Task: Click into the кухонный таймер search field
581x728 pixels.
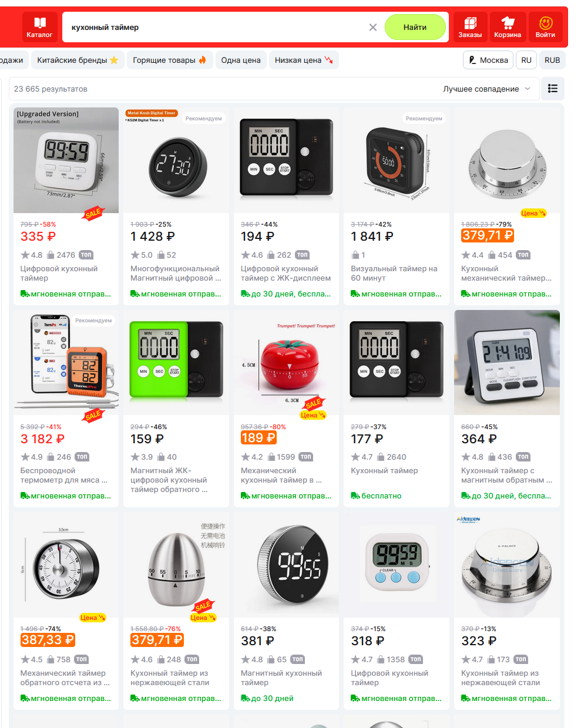Action: (216, 27)
